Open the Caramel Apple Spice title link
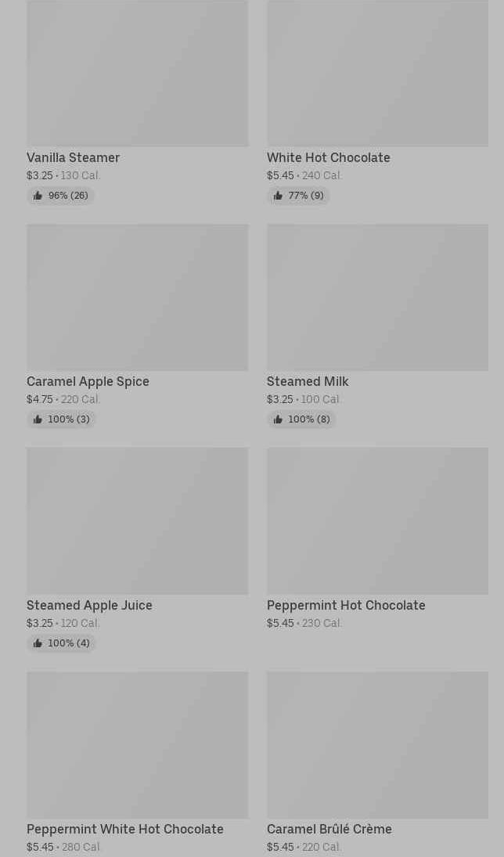This screenshot has width=504, height=857. pyautogui.click(x=88, y=381)
